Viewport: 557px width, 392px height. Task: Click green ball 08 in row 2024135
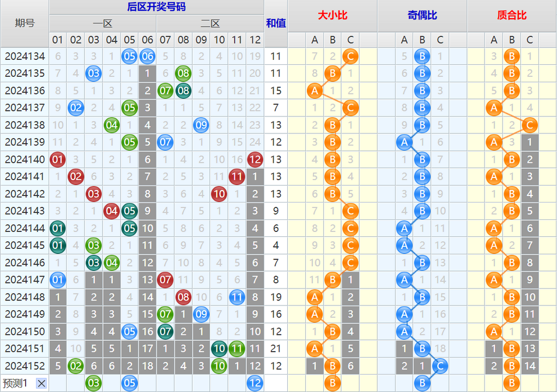click(183, 73)
